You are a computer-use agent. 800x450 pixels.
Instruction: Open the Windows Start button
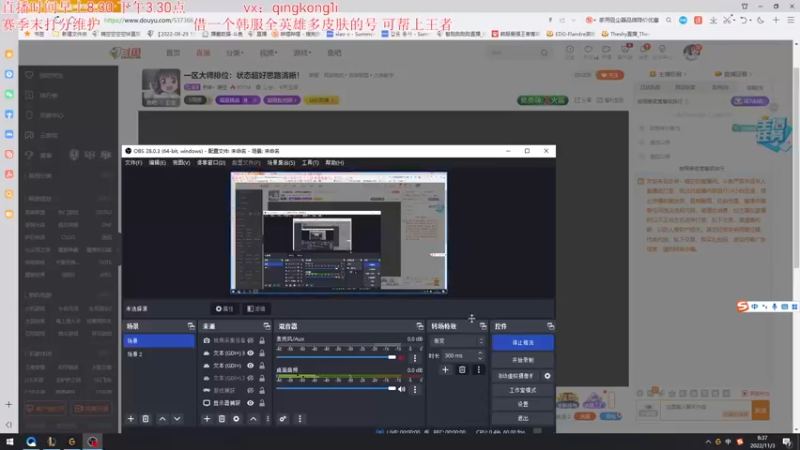pyautogui.click(x=9, y=442)
